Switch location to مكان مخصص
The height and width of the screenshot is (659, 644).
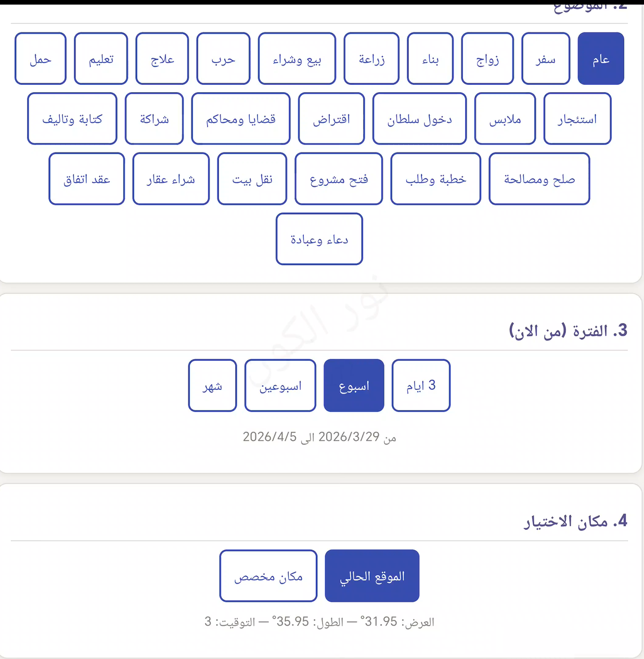pos(268,576)
